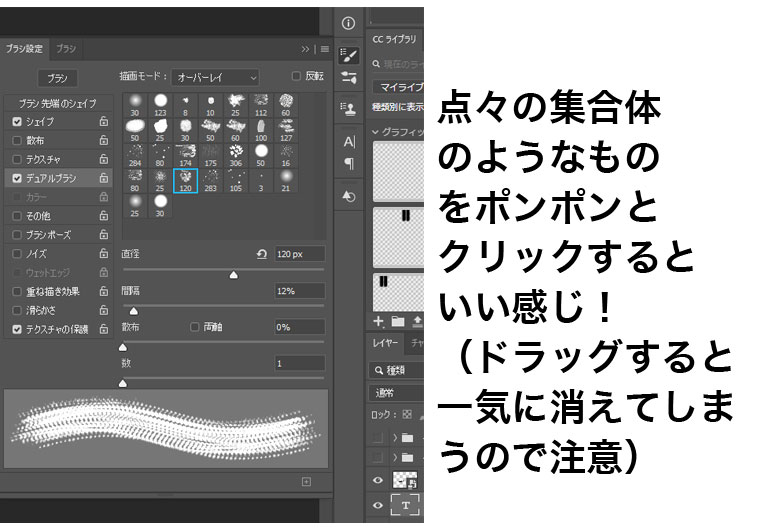Select the brush tip thumbnail labeled 306

coord(236,156)
